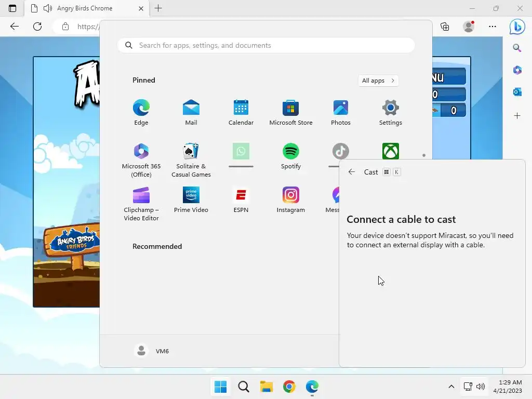Open the Calendar app
The height and width of the screenshot is (399, 532).
point(241,112)
